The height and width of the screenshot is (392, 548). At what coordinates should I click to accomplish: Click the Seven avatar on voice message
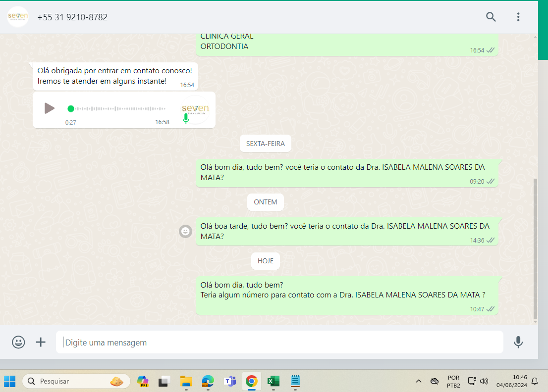tap(195, 109)
